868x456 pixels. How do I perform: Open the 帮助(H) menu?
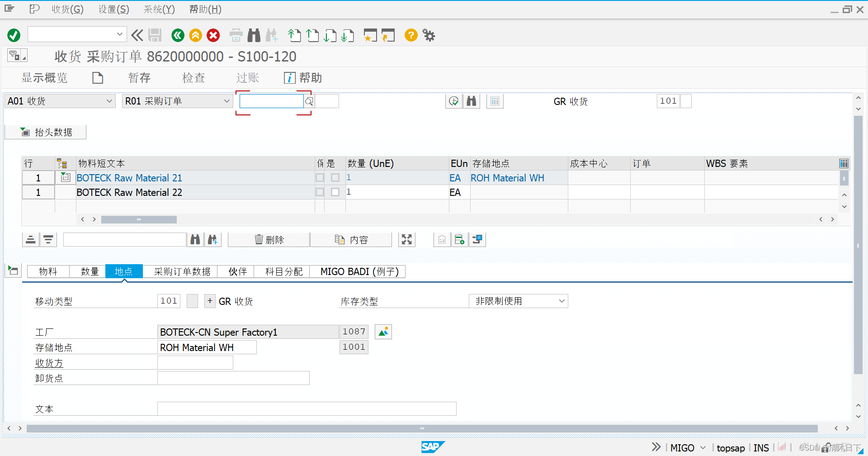click(x=205, y=9)
